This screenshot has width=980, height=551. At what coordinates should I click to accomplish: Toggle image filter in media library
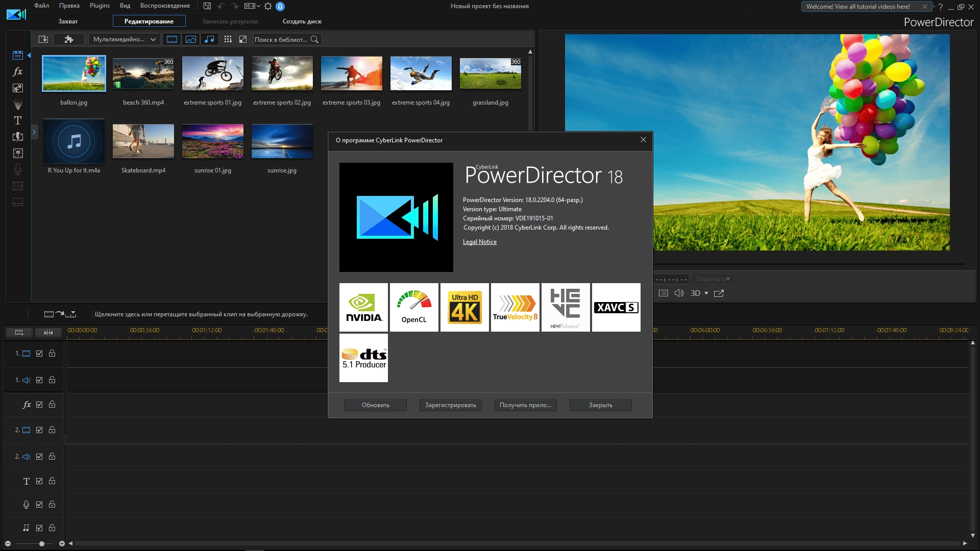191,39
